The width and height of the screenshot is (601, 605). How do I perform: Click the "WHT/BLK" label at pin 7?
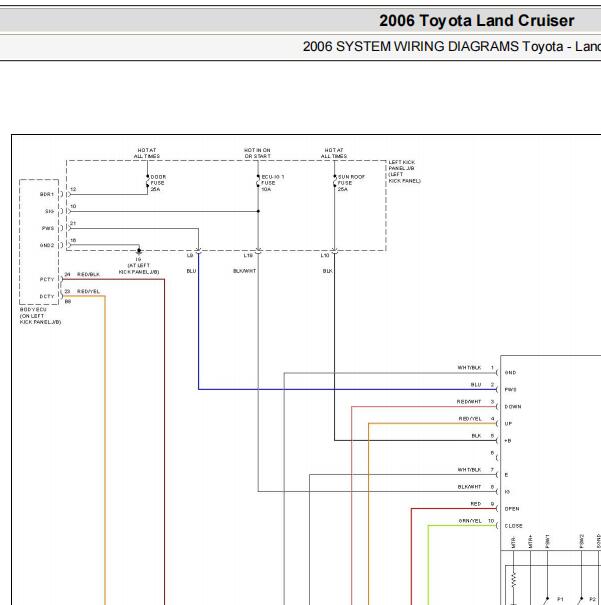469,470
